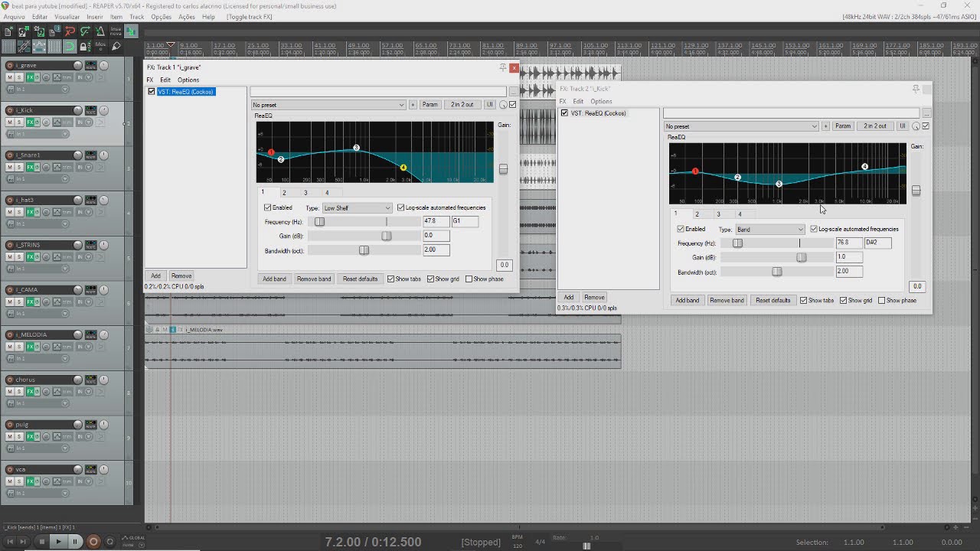Click the transport Pause button

[x=75, y=542]
